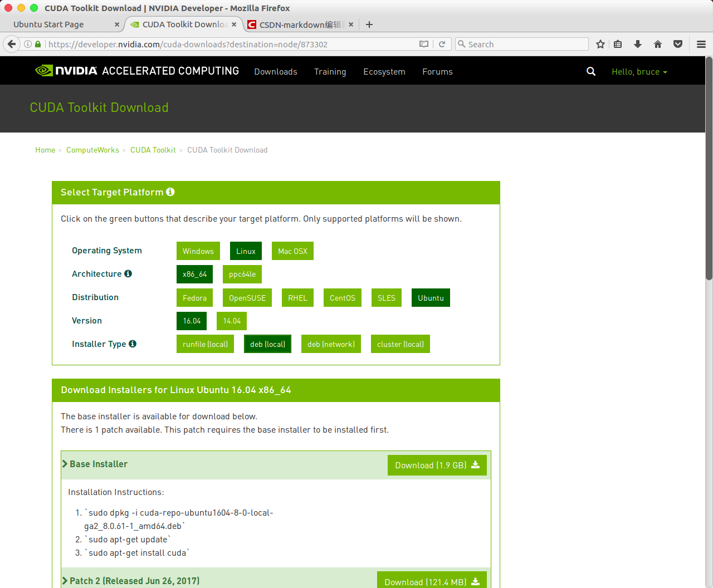Choose version 16.04
This screenshot has height=588, width=713.
[192, 321]
